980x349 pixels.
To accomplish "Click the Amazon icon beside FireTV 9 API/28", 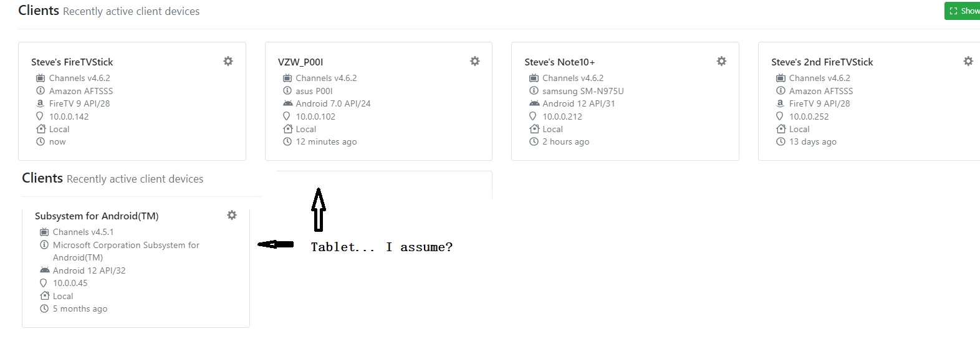I will point(41,103).
